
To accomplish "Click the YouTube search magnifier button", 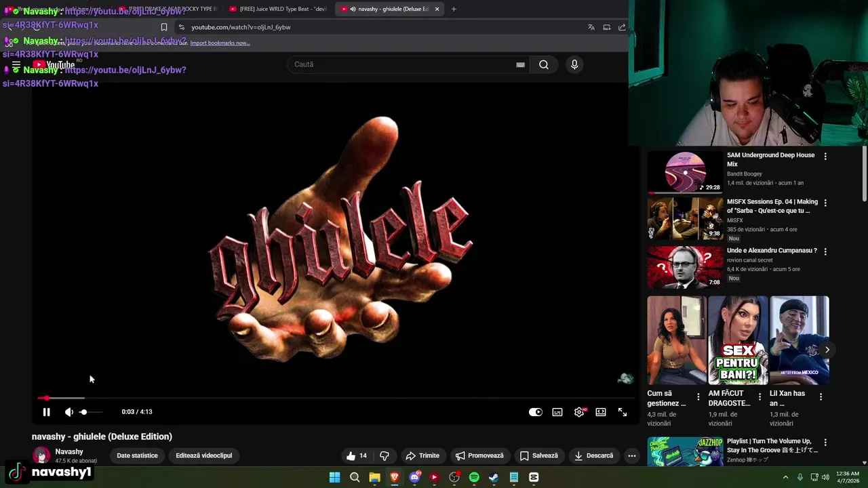I will pyautogui.click(x=544, y=64).
